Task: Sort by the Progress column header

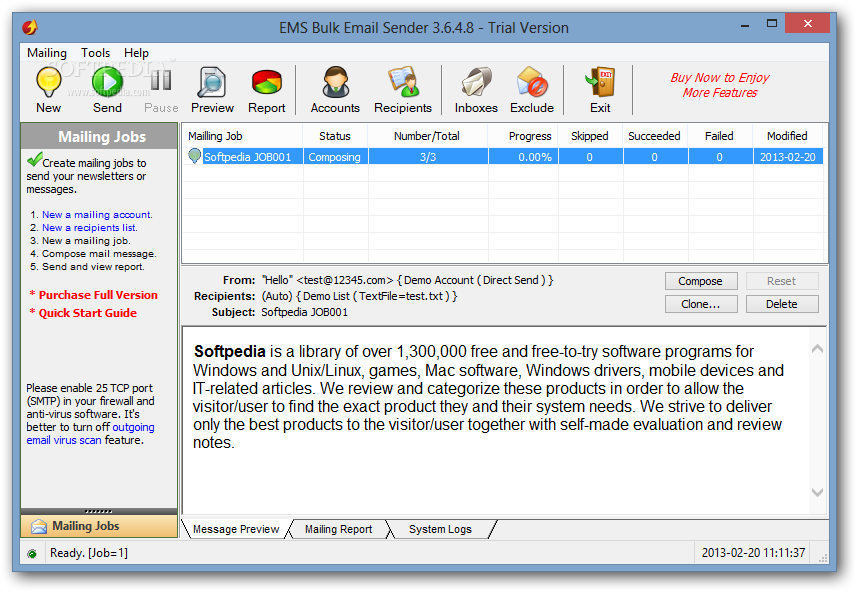Action: [523, 136]
